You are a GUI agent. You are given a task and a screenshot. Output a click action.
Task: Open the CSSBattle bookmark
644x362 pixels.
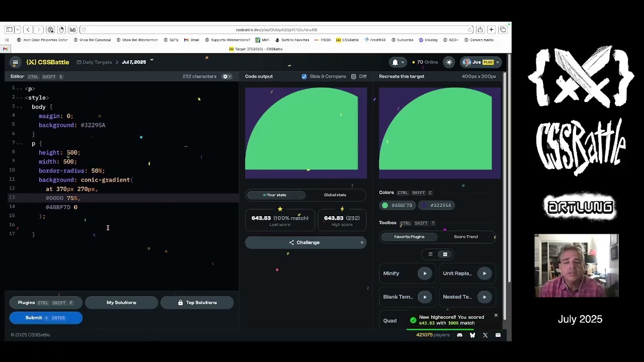point(347,40)
